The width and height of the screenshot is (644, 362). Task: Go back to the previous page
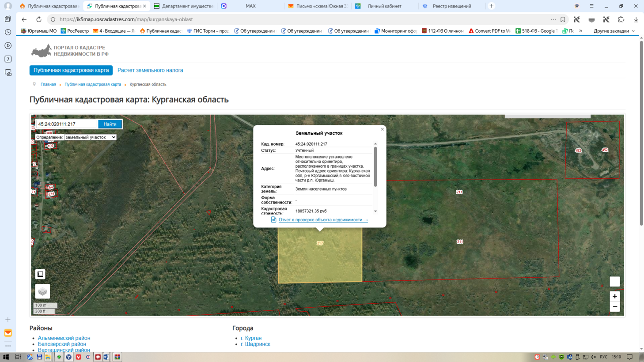click(24, 19)
